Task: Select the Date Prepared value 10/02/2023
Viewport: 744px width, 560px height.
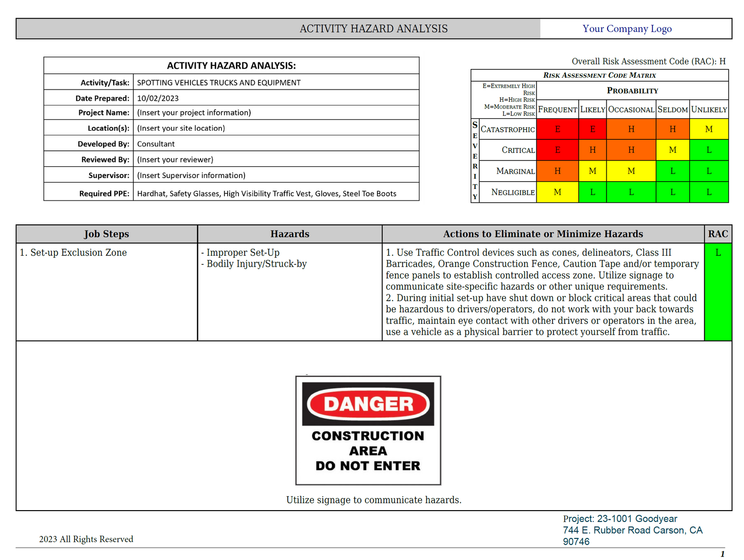Action: [158, 98]
